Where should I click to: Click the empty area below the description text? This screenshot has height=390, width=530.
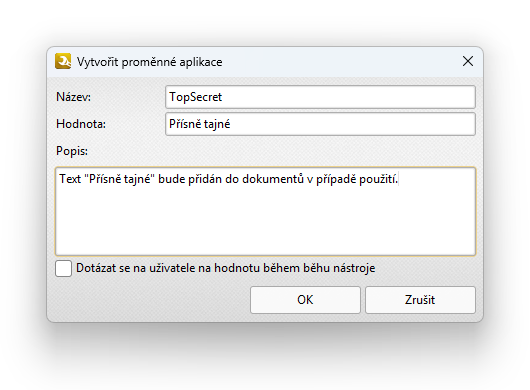(265, 221)
